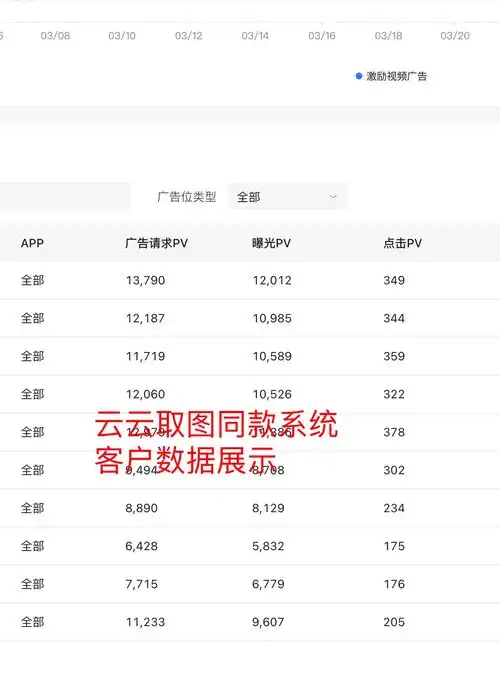
Task: Open the 广告位类型 dropdown showing 全部
Action: 288,196
